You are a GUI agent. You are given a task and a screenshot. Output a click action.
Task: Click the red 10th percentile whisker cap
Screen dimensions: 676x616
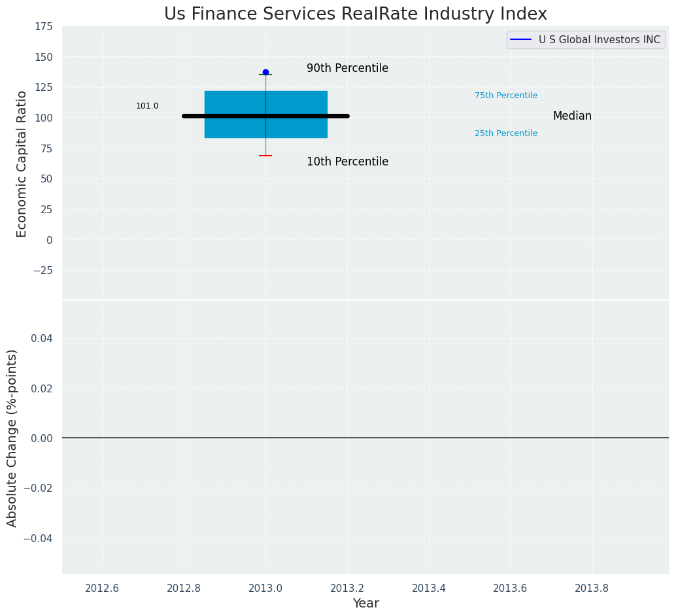(265, 156)
